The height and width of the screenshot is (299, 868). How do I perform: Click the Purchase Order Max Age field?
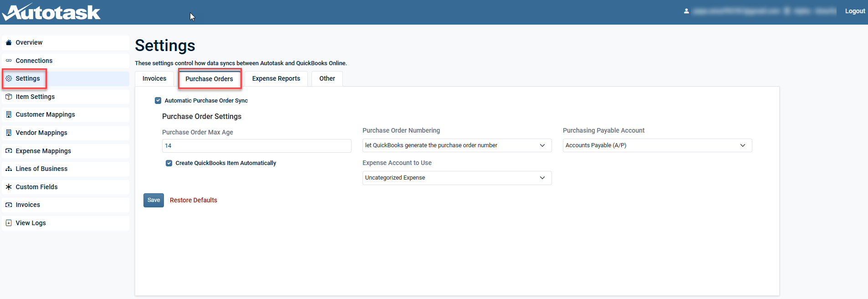[256, 146]
